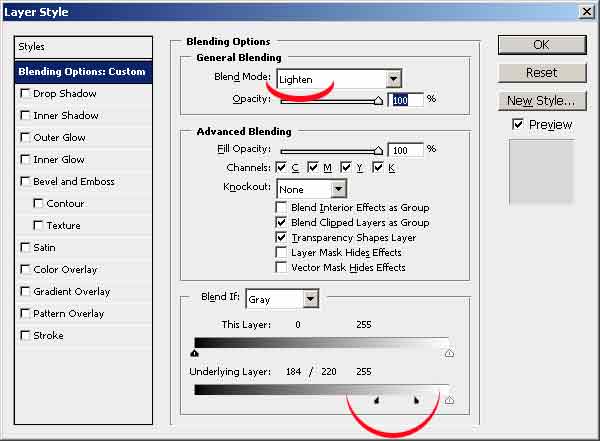Screen dimensions: 600x441
Task: Enable the Satin checkbox
Action: coord(25,247)
